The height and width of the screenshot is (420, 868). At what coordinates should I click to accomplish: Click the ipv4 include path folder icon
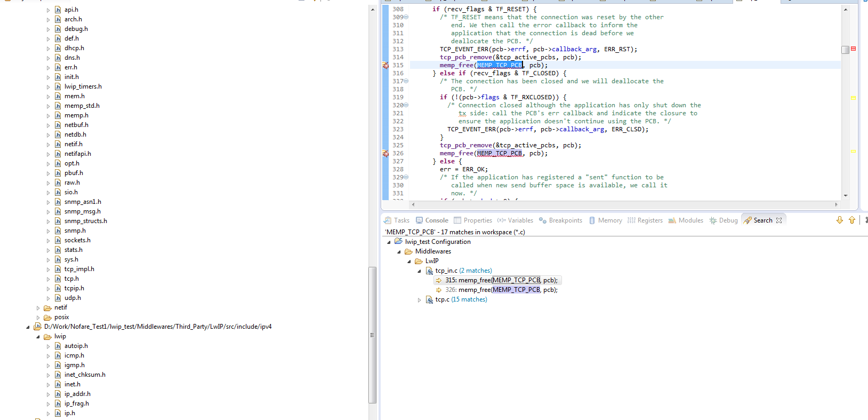(37, 327)
